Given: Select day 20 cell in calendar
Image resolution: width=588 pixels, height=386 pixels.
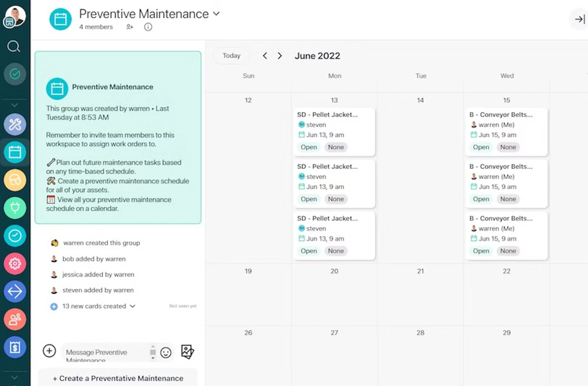Looking at the screenshot, I should (334, 294).
